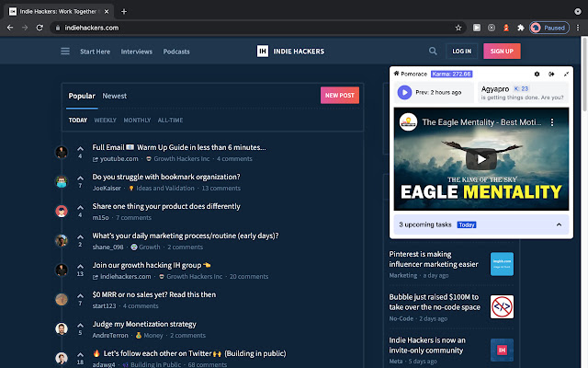
Task: Upvote 'Full Email Warm Up Guide' post
Action: 80,149
